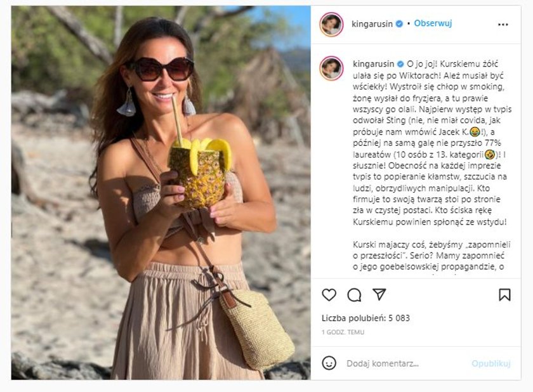This screenshot has width=533, height=392.
Task: Focus the Dodaj komentarz comment field
Action: click(x=405, y=363)
